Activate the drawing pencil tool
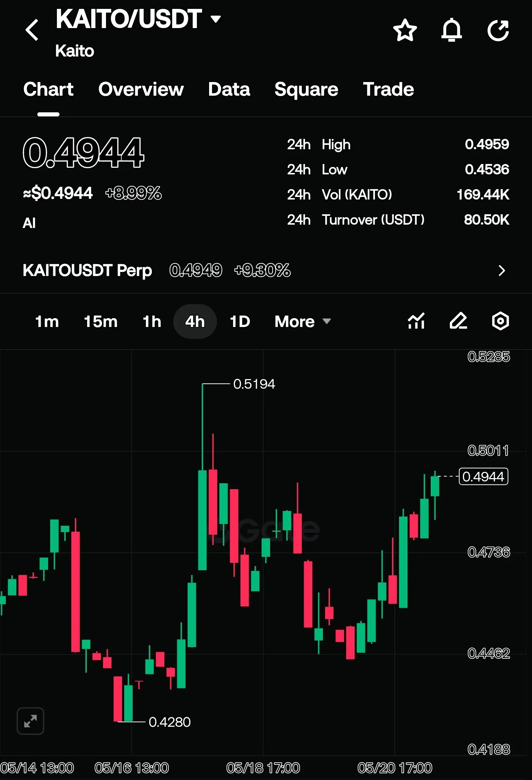532x780 pixels. click(x=458, y=321)
